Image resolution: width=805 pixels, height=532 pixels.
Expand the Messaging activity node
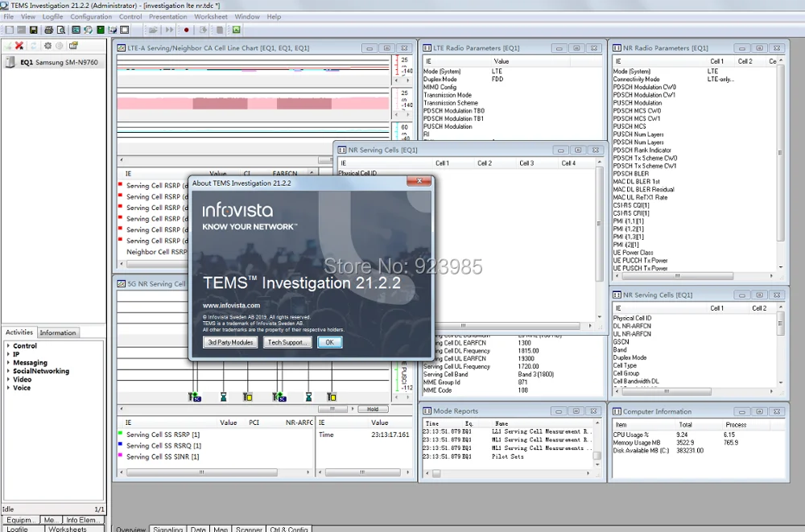(8, 362)
